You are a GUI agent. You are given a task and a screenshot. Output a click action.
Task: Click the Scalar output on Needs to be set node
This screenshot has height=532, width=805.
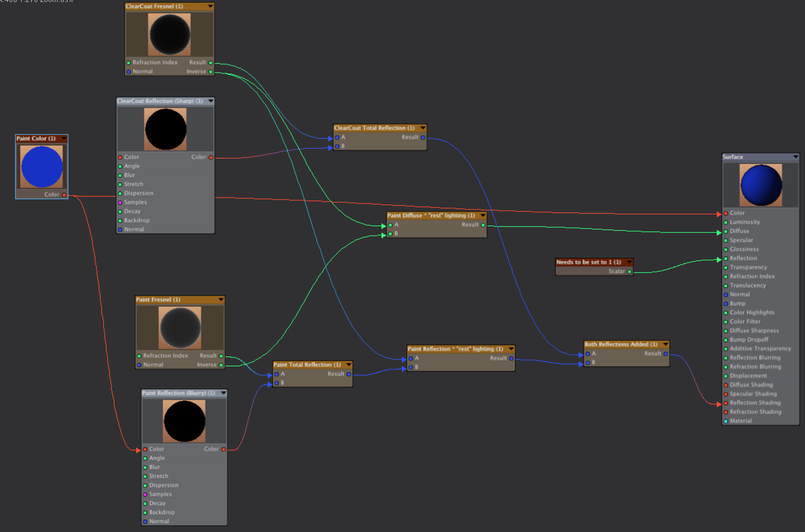(630, 272)
